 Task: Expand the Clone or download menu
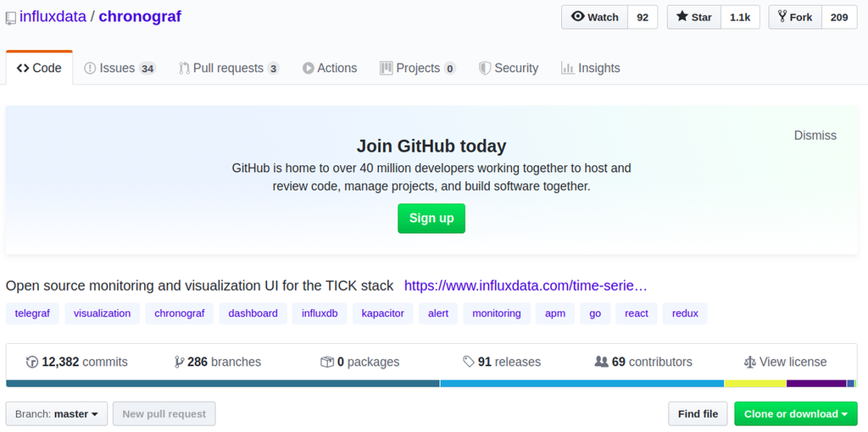coord(795,413)
